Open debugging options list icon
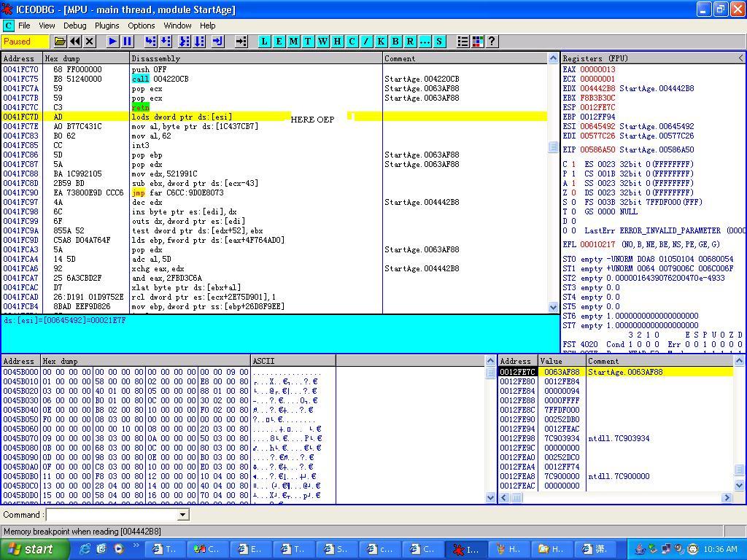 point(462,42)
